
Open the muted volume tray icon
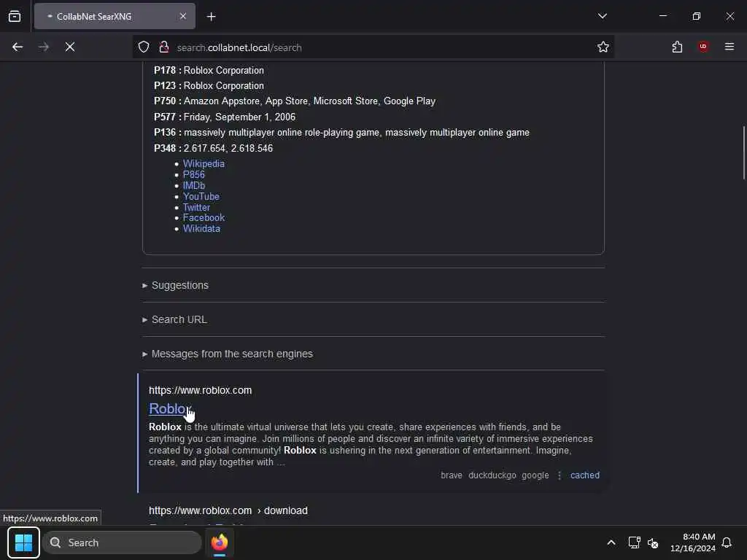[653, 542]
